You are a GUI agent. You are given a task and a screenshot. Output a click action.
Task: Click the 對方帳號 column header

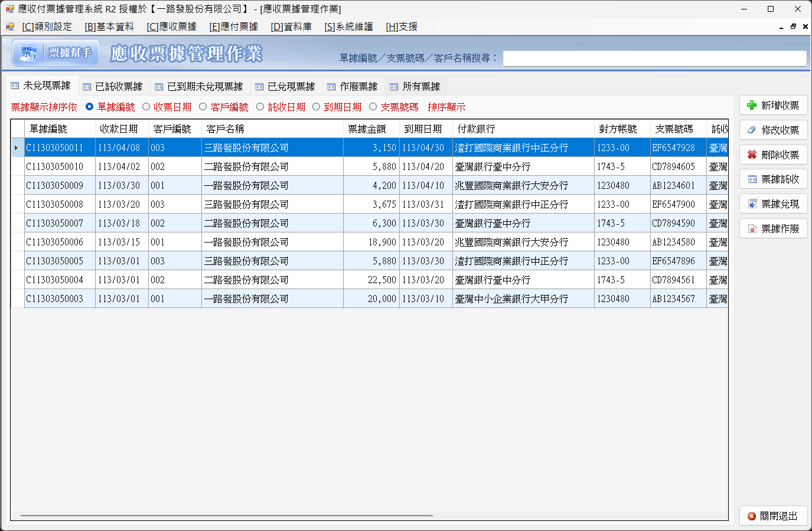622,129
